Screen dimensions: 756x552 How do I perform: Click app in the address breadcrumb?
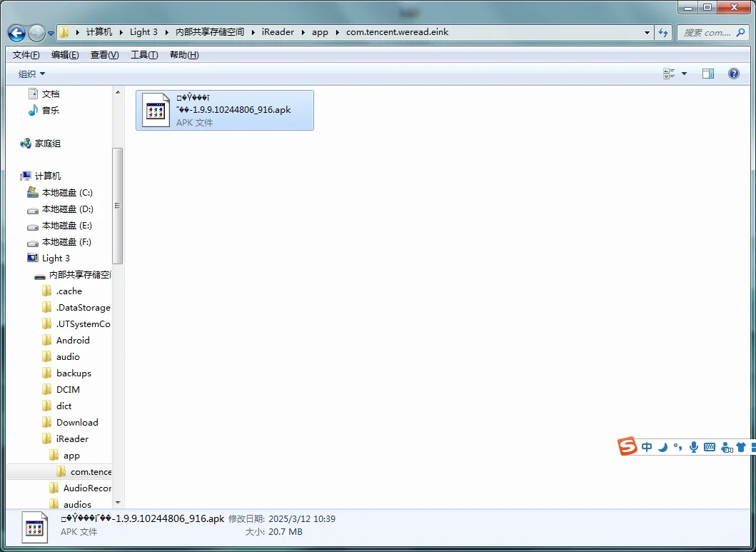(x=320, y=32)
